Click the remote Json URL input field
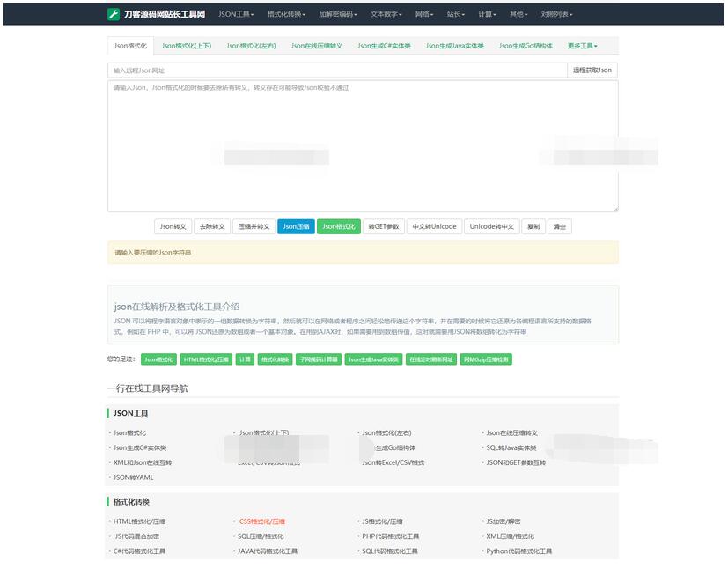728x584 pixels. pyautogui.click(x=336, y=70)
